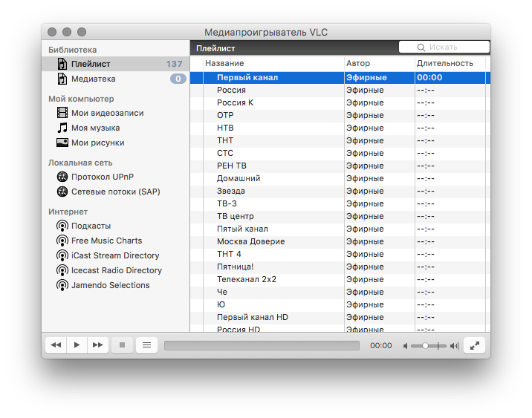
Task: Click the Медиатека 0 count badge
Action: pyautogui.click(x=178, y=79)
